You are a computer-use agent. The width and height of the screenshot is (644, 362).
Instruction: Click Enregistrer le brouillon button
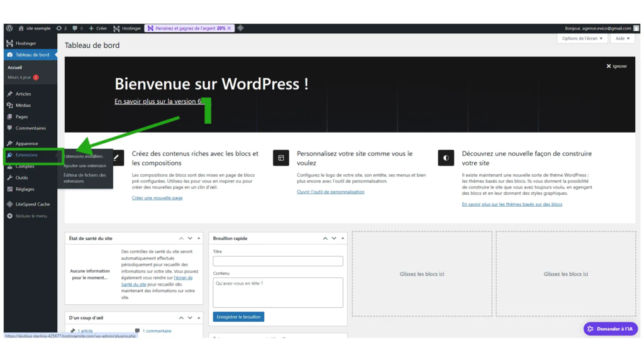(238, 317)
